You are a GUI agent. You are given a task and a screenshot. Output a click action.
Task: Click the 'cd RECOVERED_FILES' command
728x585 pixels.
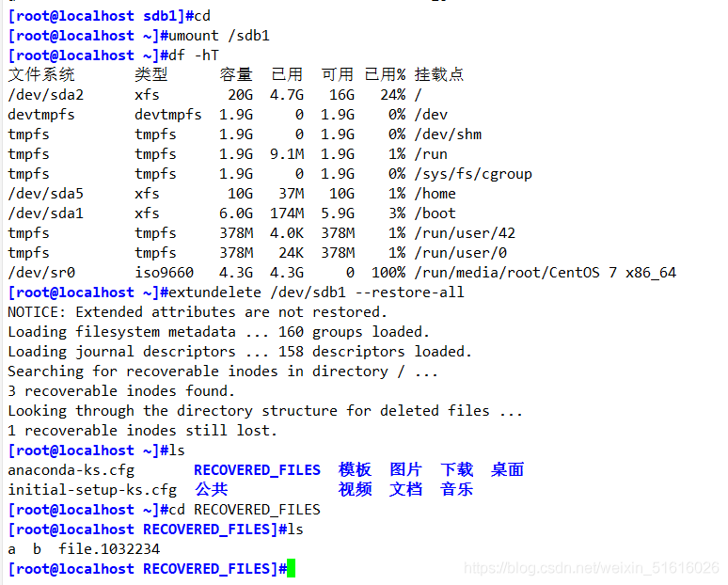tap(245, 510)
